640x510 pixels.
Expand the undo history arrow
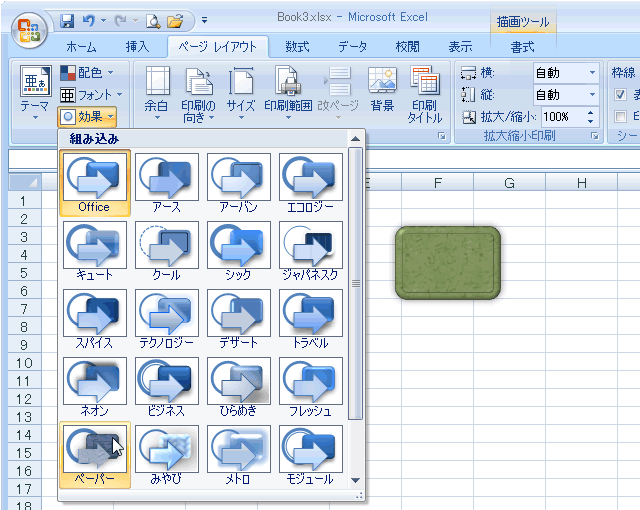point(103,20)
